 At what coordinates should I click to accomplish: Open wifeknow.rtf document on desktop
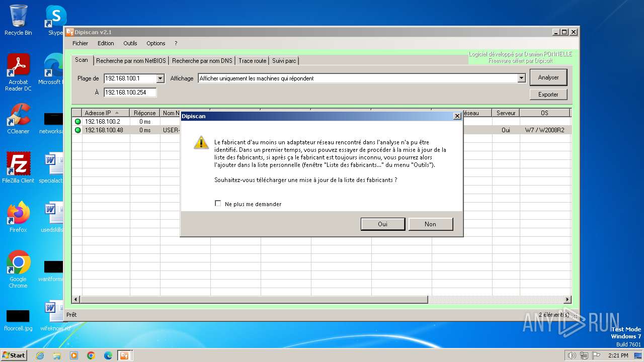click(x=54, y=316)
